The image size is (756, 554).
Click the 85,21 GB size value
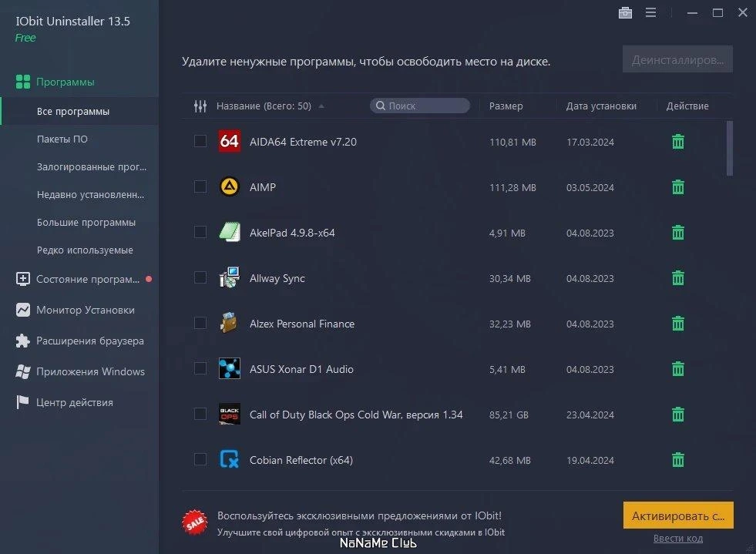pyautogui.click(x=509, y=415)
